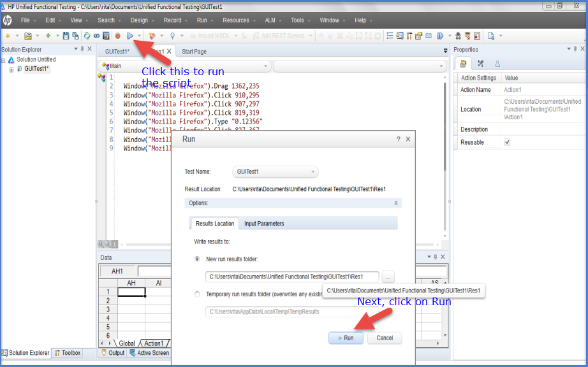Select the Results Location tab
Image resolution: width=588 pixels, height=367 pixels.
click(215, 224)
